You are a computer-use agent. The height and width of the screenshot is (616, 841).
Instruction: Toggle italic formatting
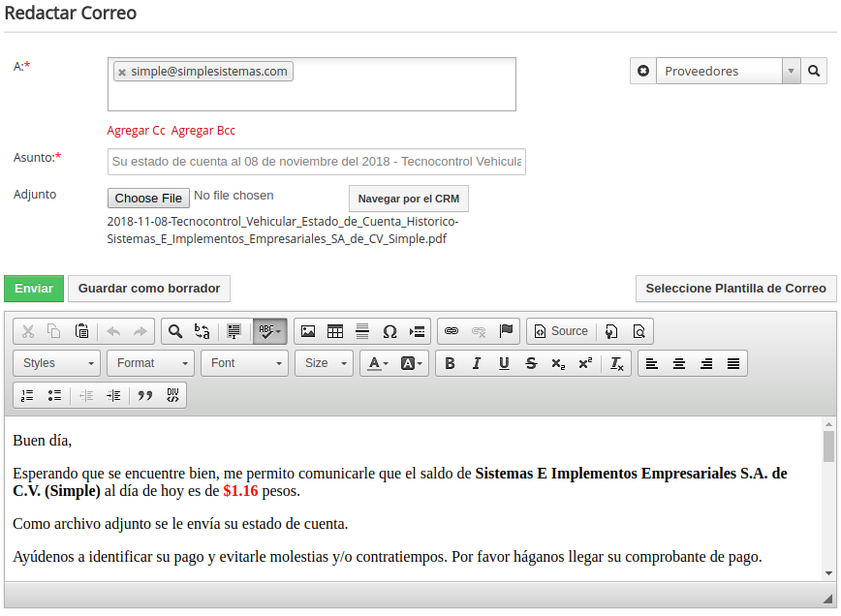[477, 363]
